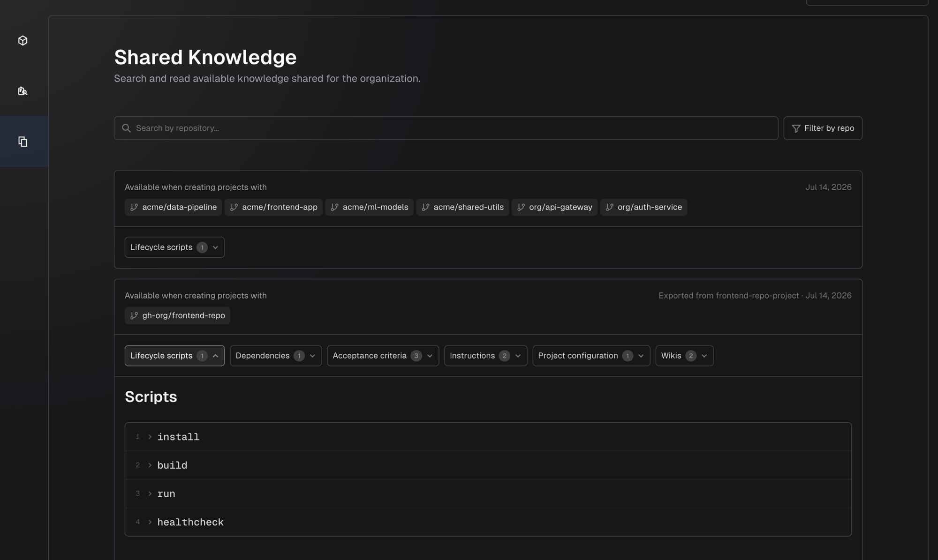Click the funnel filter icon
The height and width of the screenshot is (560, 938).
click(796, 128)
